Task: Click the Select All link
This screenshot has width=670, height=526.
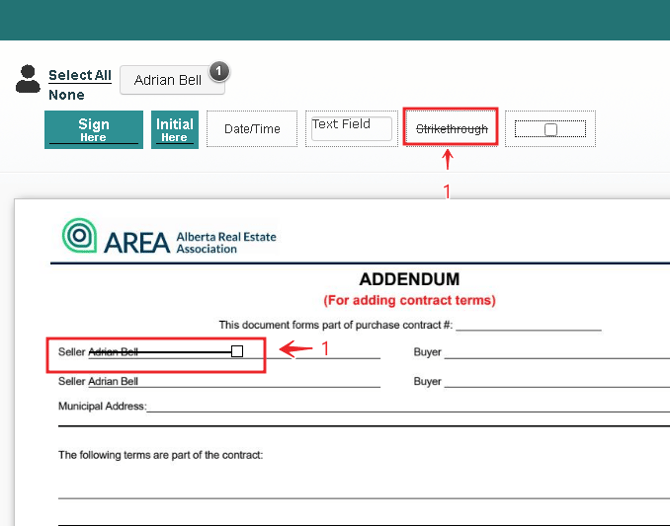Action: click(x=80, y=75)
